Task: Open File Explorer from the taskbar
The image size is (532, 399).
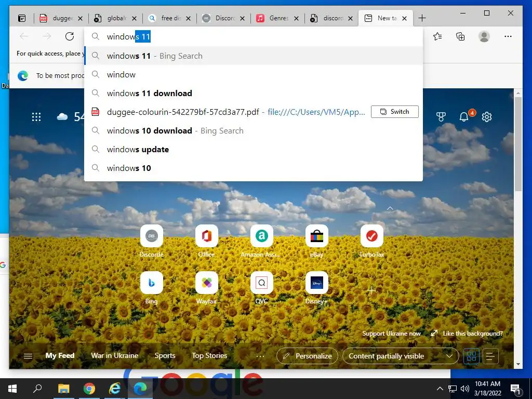Action: point(63,389)
